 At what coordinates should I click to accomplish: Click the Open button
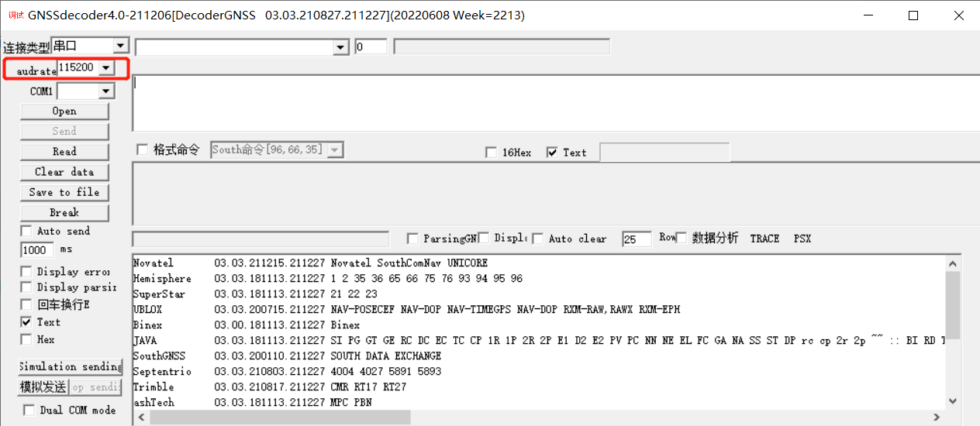(64, 112)
